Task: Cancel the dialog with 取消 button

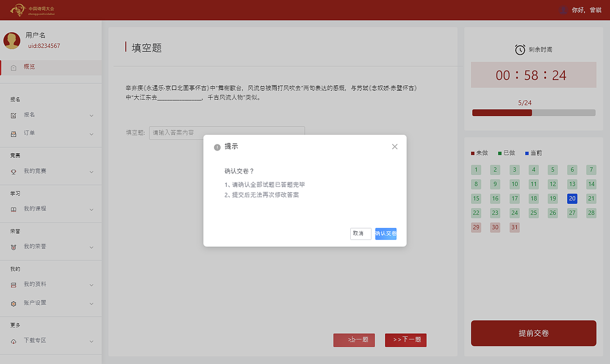Action: coord(361,233)
